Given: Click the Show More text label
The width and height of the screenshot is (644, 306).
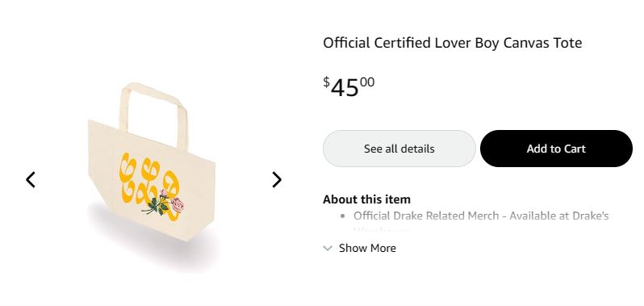Looking at the screenshot, I should click(367, 248).
